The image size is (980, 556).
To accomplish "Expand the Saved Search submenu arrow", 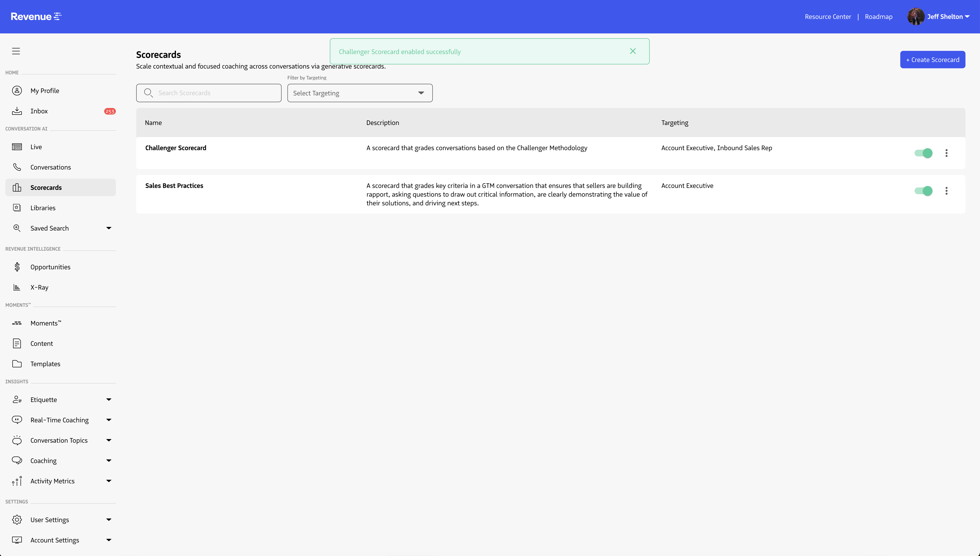I will (109, 228).
